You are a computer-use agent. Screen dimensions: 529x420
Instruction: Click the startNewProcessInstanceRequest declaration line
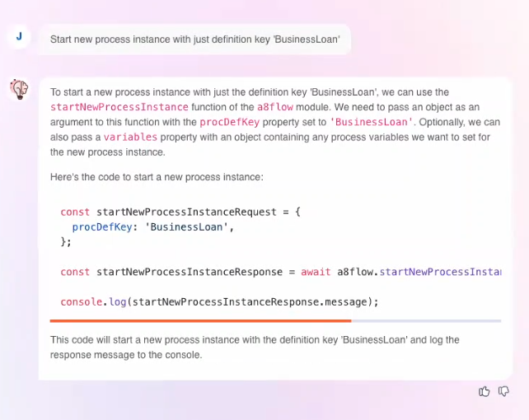click(180, 212)
